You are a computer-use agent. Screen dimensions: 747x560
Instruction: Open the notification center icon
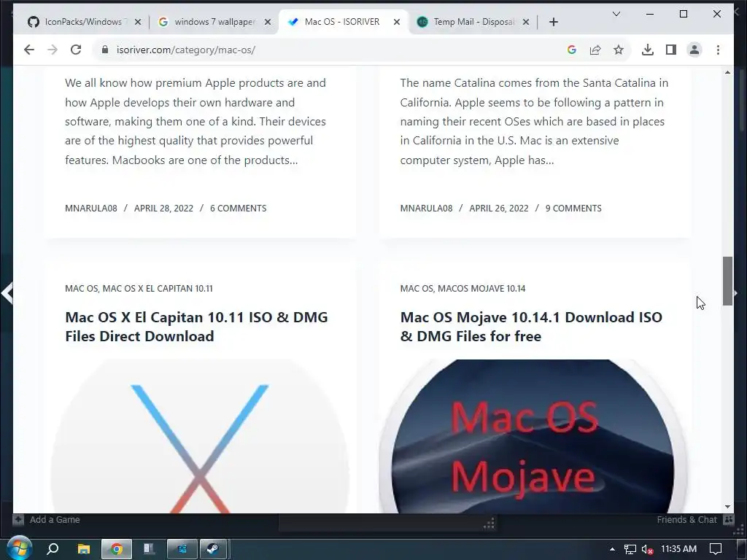pyautogui.click(x=716, y=549)
